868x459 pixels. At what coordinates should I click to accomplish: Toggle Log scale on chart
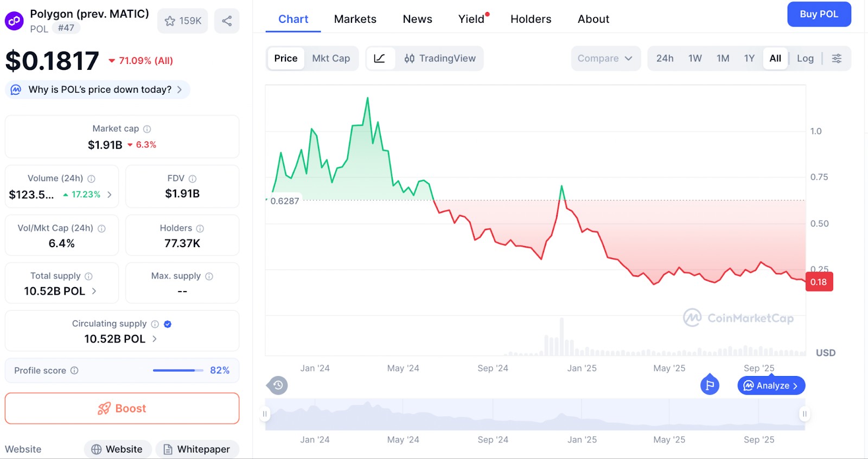coord(805,59)
